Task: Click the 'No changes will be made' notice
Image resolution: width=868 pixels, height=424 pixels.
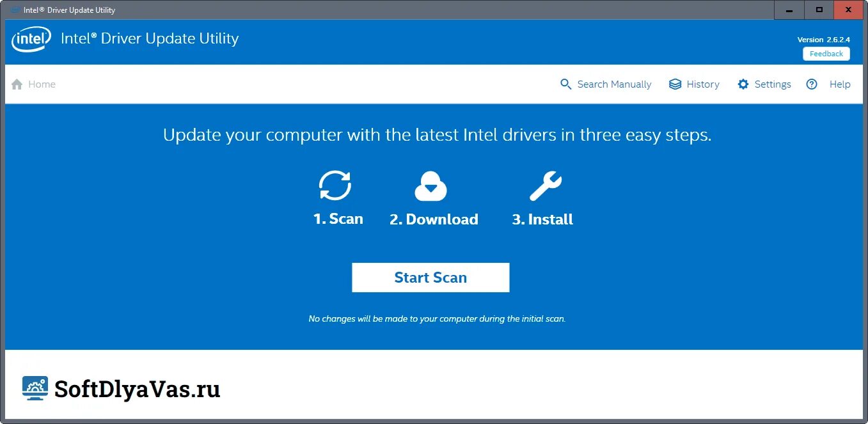Action: (437, 318)
